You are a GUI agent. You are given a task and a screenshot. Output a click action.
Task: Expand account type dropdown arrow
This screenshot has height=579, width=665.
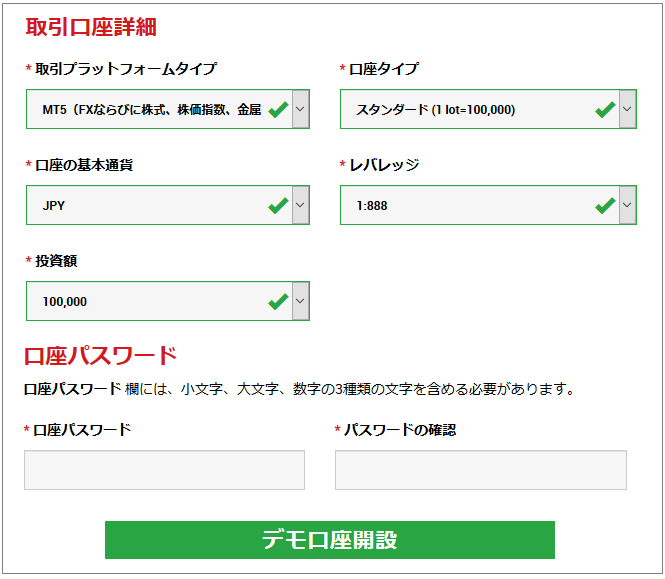coord(627,109)
